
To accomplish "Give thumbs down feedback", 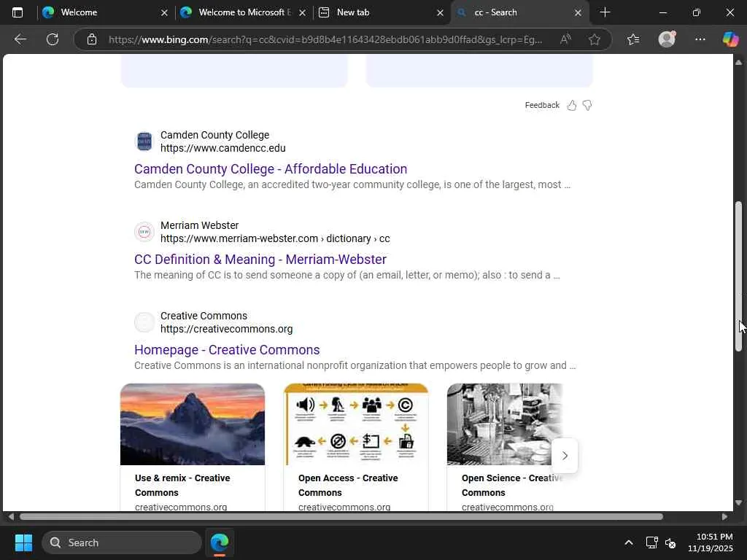I will pyautogui.click(x=587, y=105).
